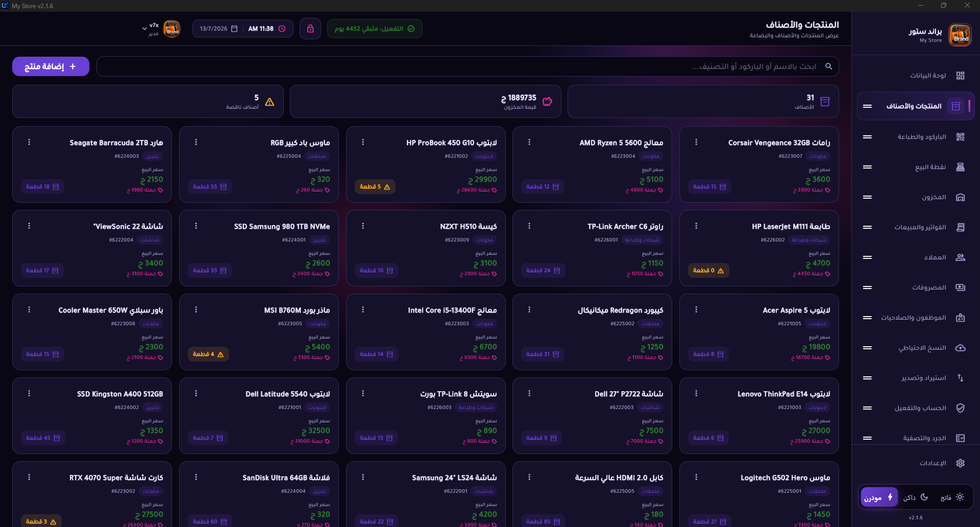The image size is (980, 527).
Task: Switch theme to light (فاتح)
Action: pos(952,497)
